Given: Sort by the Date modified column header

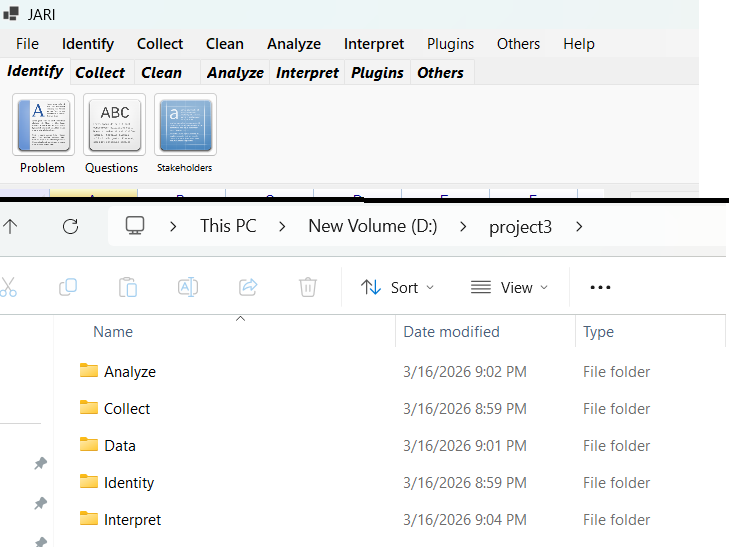Looking at the screenshot, I should tap(451, 332).
